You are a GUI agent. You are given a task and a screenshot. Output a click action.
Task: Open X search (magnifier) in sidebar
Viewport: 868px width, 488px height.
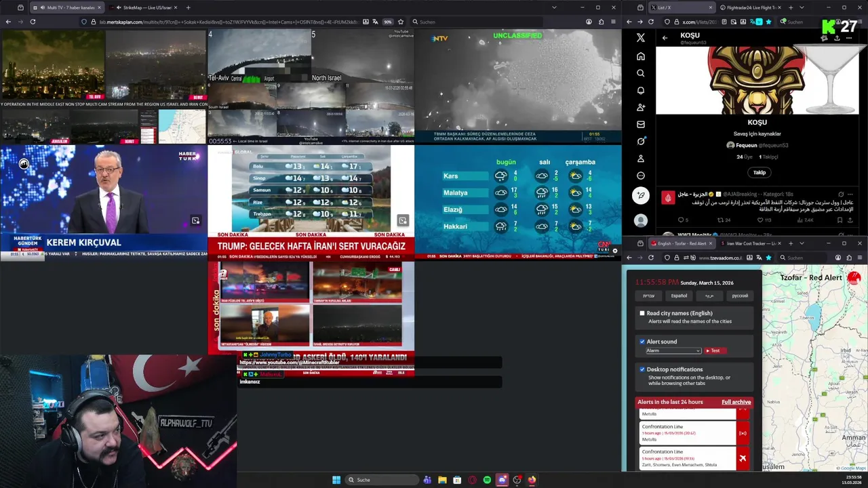tap(641, 73)
